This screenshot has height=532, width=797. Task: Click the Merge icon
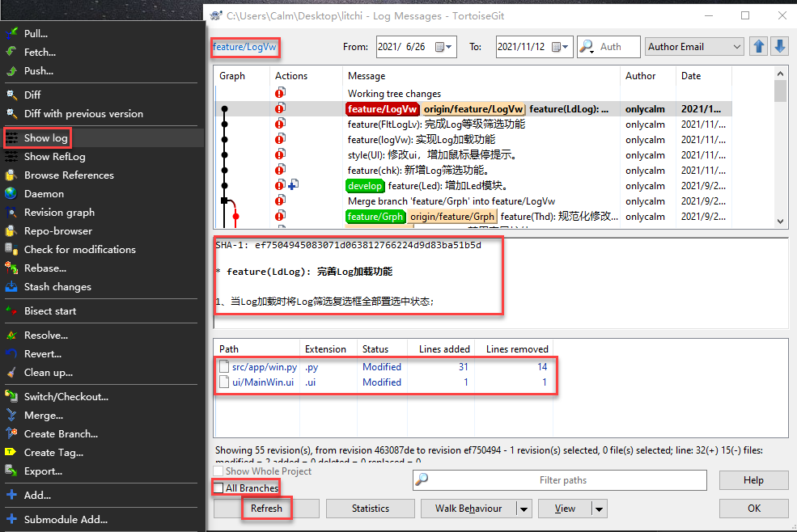tap(11, 415)
